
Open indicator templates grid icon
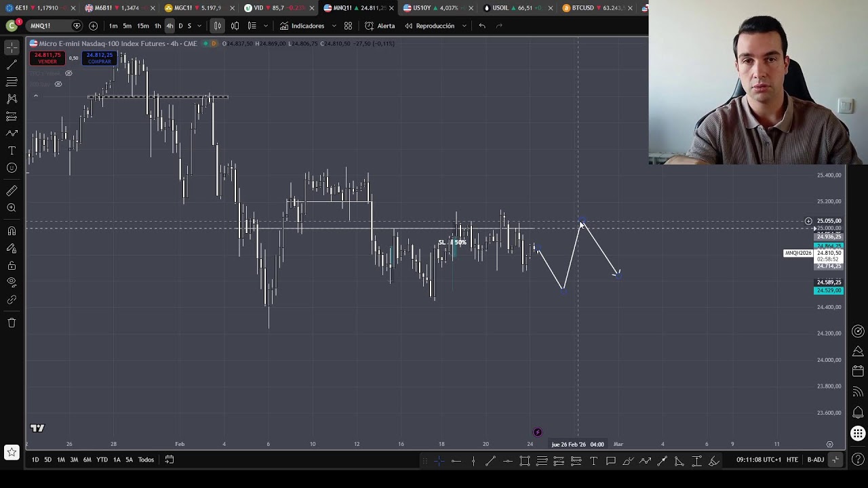pos(348,26)
